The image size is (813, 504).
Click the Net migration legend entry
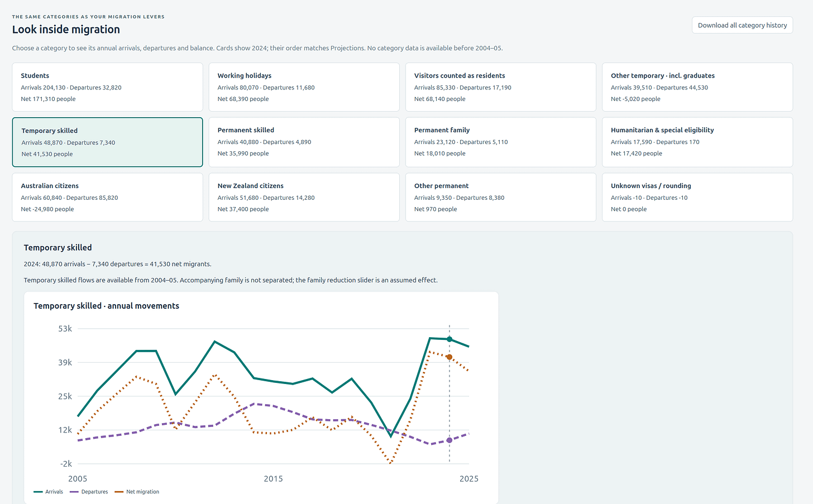pos(137,492)
